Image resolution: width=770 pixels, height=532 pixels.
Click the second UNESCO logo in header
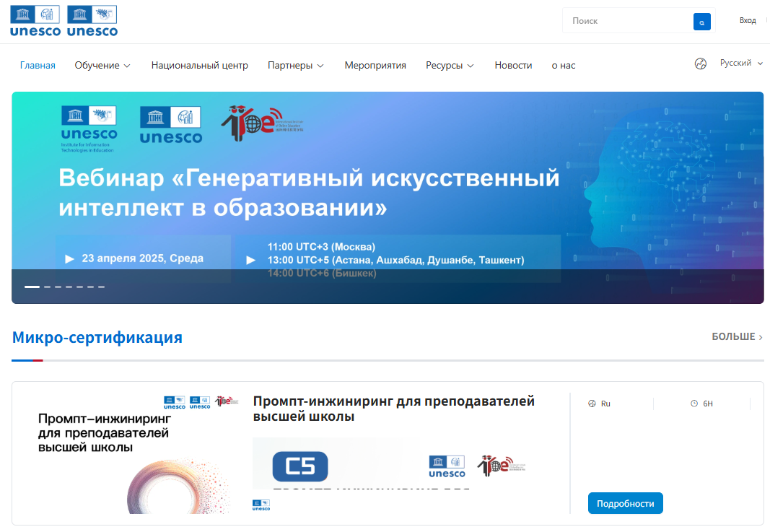pos(92,21)
